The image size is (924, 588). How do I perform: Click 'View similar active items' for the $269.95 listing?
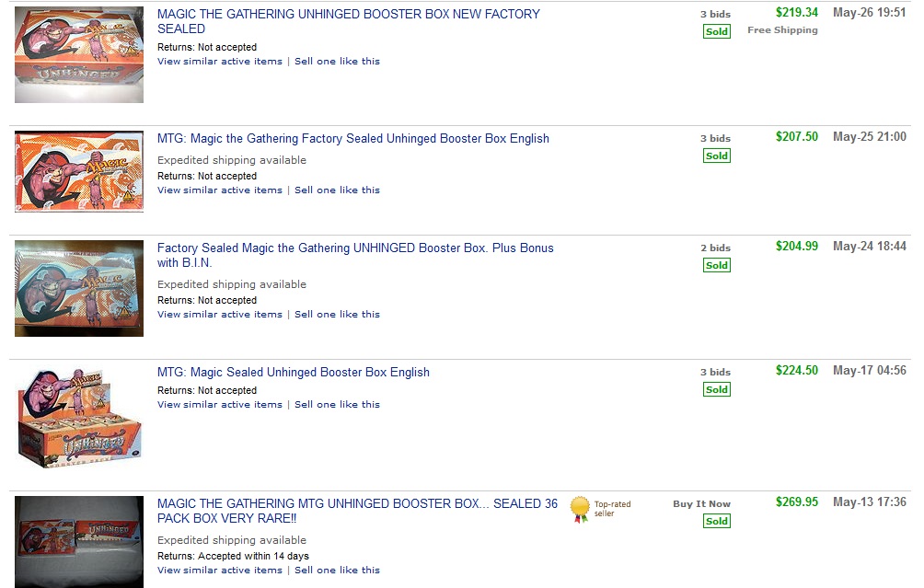tap(219, 571)
